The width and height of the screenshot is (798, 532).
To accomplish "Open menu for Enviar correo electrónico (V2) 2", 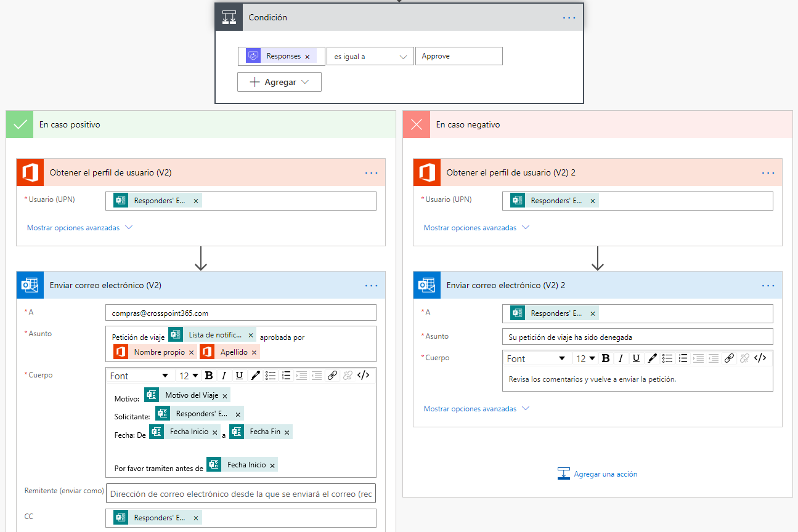I will pyautogui.click(x=768, y=286).
